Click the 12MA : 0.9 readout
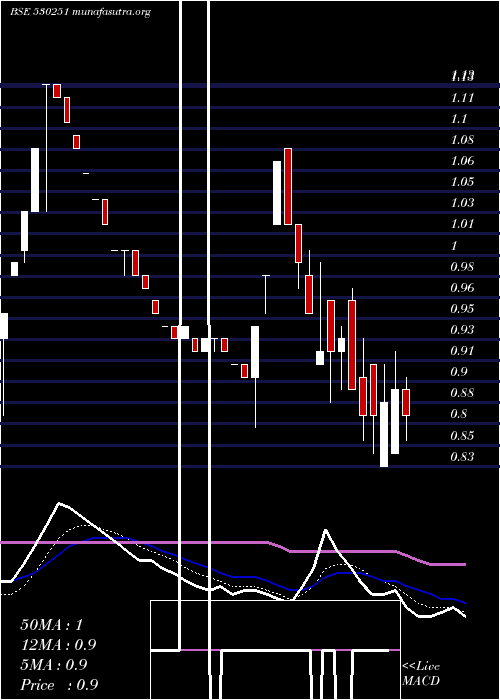Screen dimensions: 500x700 tap(58, 645)
